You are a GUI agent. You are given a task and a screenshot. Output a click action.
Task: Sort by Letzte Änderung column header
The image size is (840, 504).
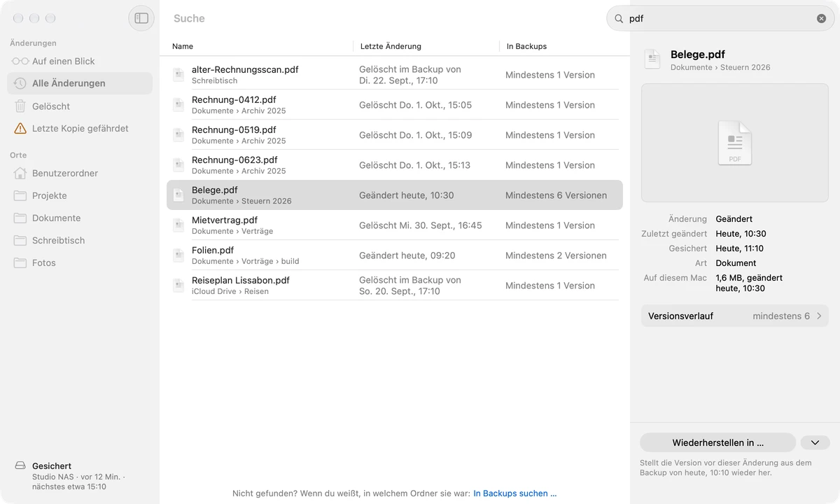point(391,46)
